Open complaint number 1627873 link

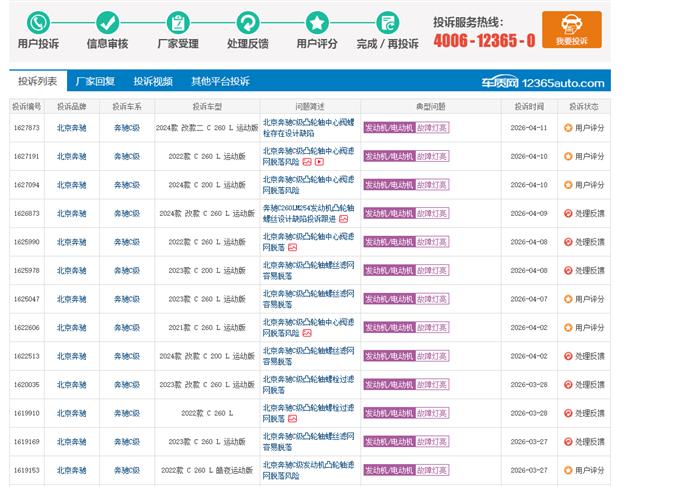click(x=27, y=128)
